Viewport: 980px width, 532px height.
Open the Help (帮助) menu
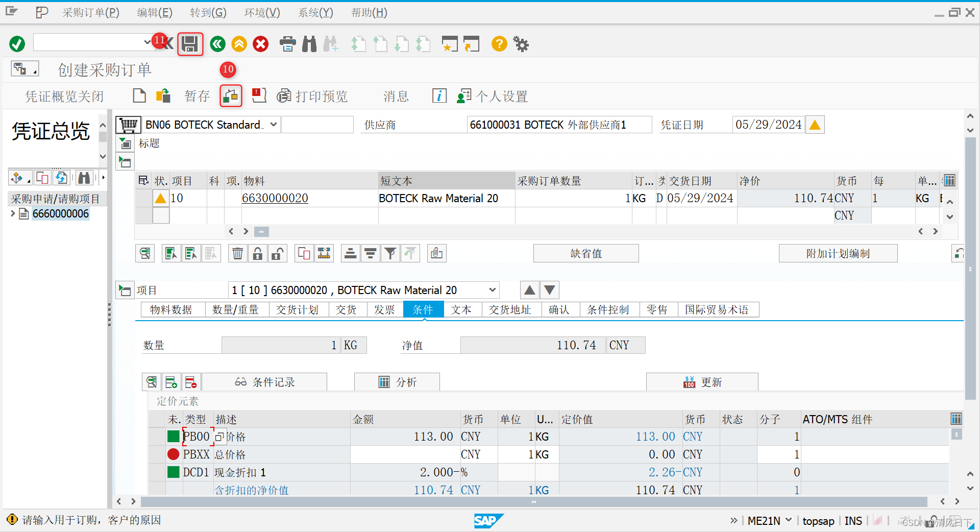tap(370, 13)
